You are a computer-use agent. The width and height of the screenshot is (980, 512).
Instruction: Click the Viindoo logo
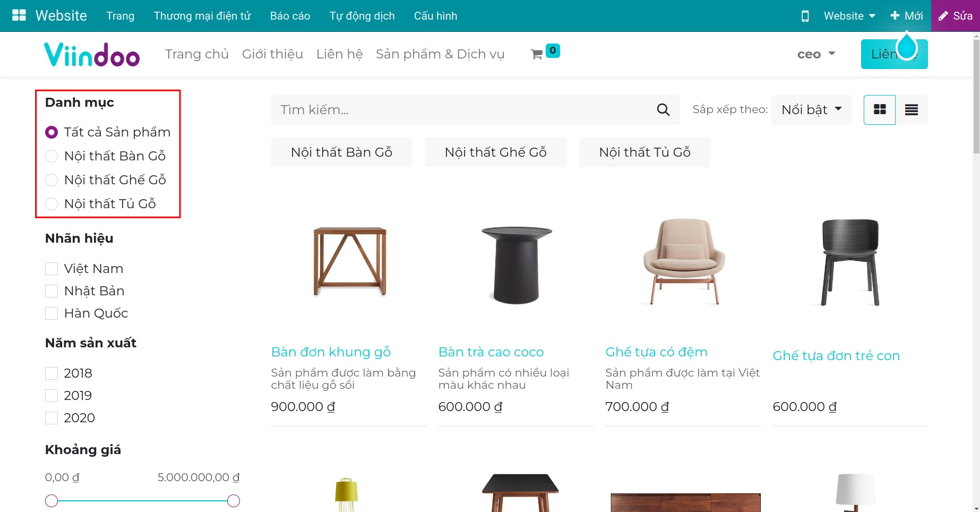[x=92, y=54]
